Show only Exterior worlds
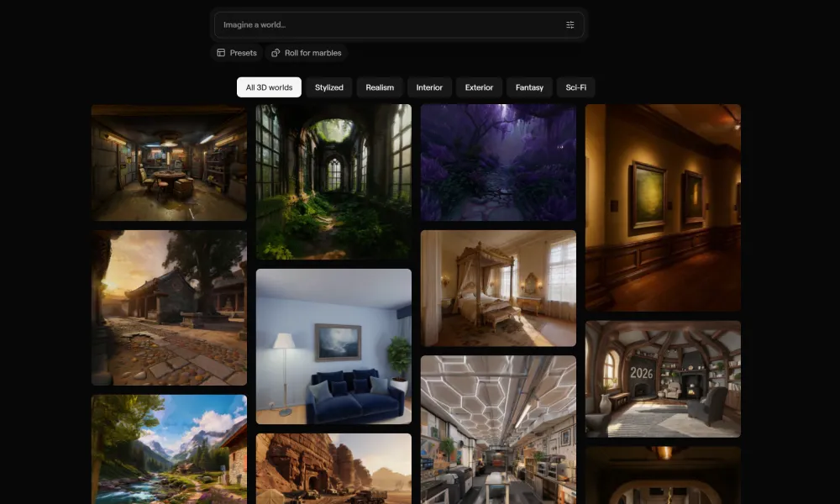The image size is (840, 504). pyautogui.click(x=480, y=87)
